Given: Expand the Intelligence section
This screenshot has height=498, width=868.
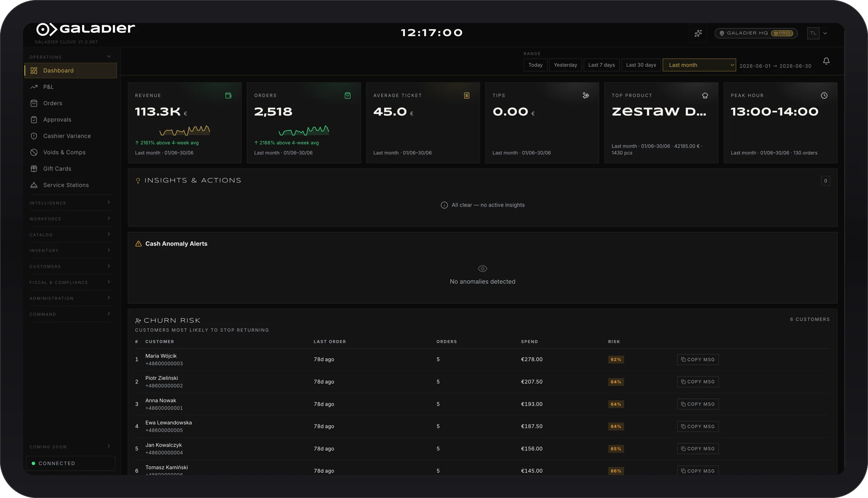Looking at the screenshot, I should (x=70, y=203).
